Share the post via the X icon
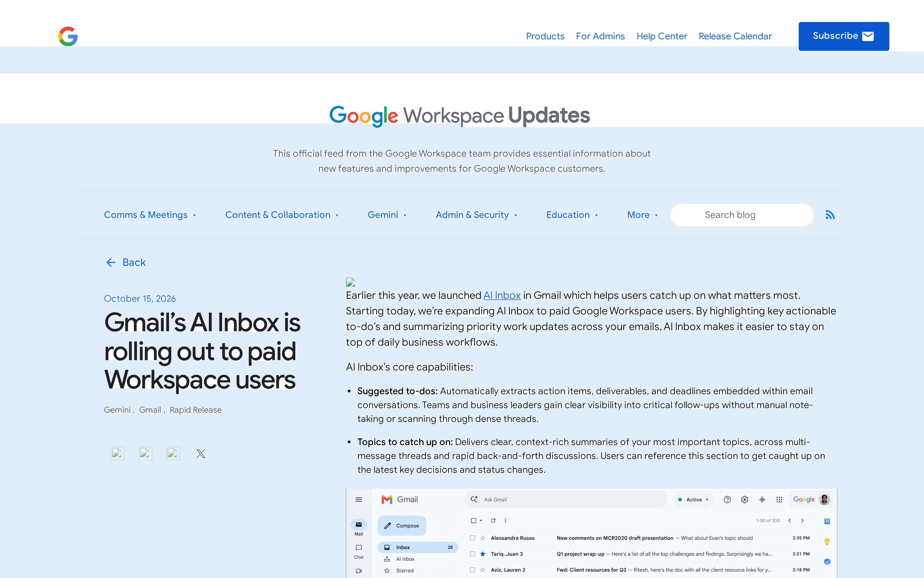924x578 pixels. pos(201,454)
